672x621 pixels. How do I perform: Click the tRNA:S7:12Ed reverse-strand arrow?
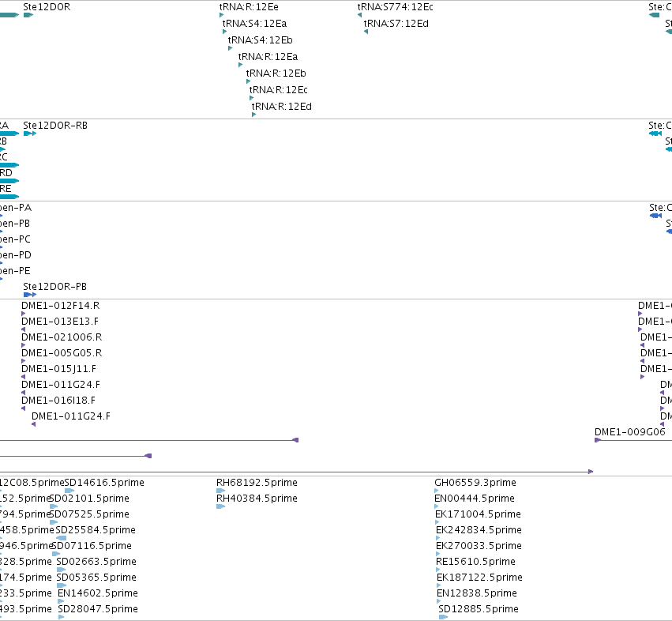pos(366,32)
